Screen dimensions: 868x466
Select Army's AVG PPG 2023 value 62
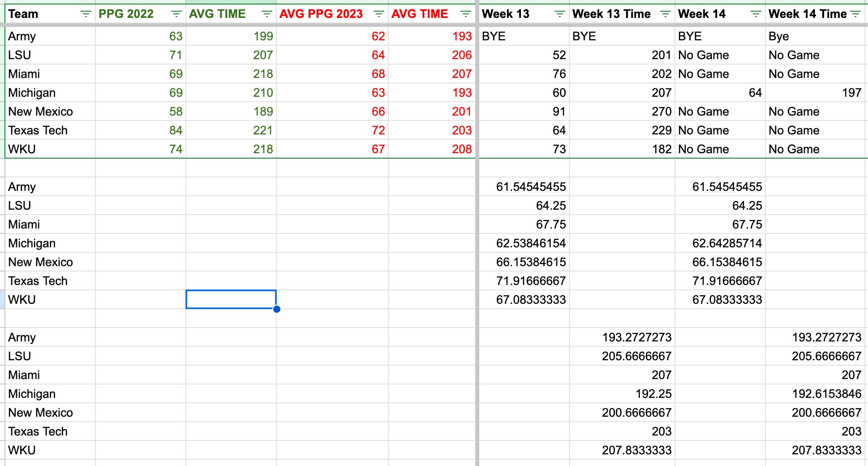point(332,36)
